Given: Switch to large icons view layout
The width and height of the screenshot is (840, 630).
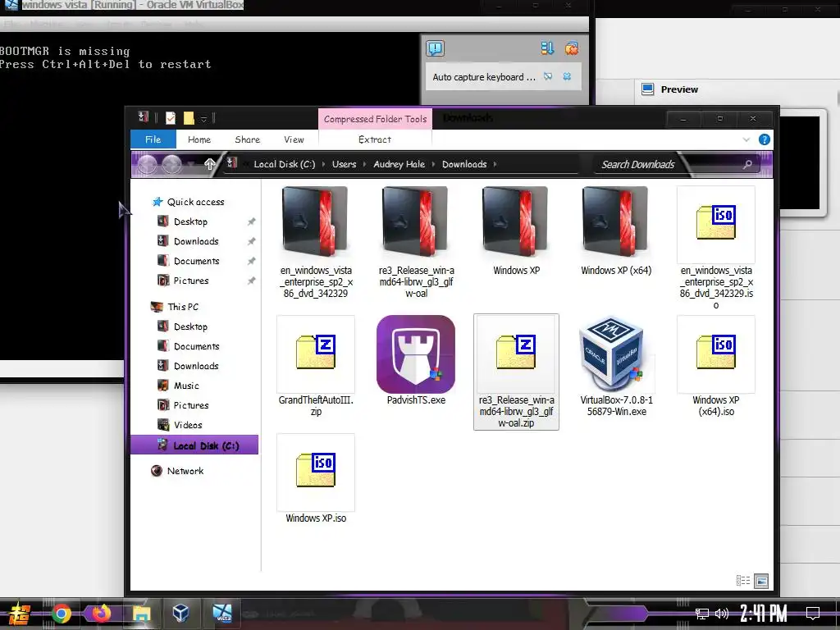Looking at the screenshot, I should click(x=760, y=580).
